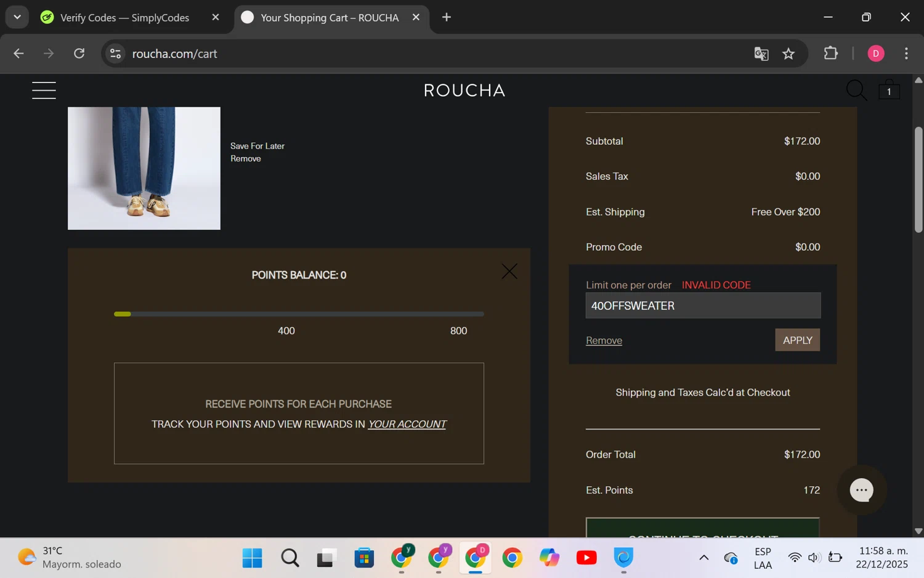
Task: Open a new browser tab
Action: (447, 17)
